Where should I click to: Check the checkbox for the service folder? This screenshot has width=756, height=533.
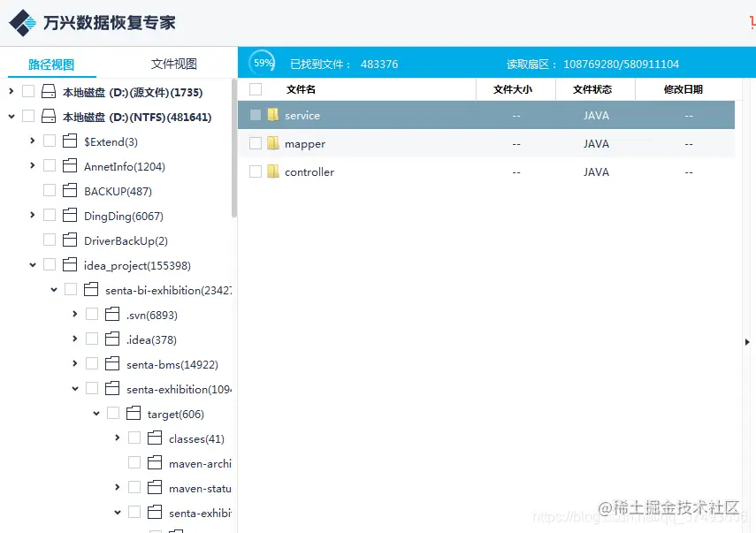coord(254,114)
